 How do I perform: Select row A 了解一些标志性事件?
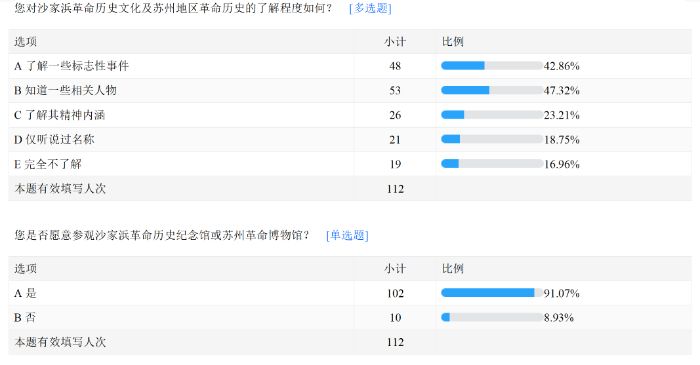coord(350,66)
